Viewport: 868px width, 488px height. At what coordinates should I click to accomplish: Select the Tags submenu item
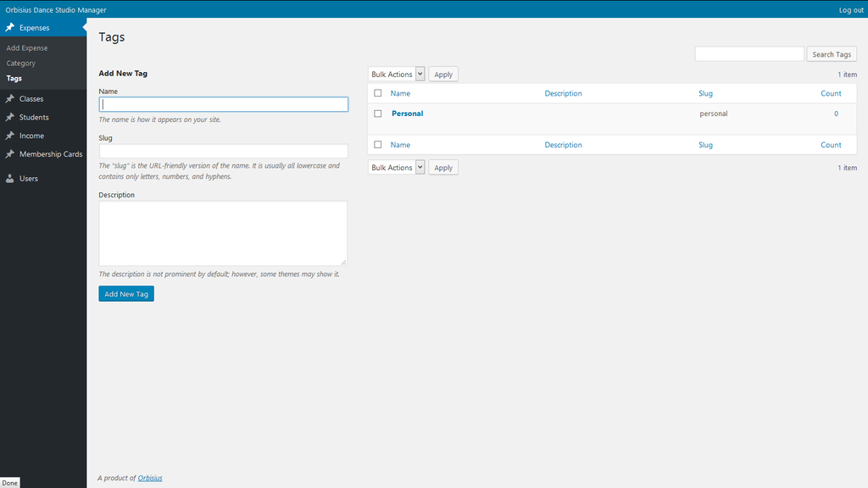pos(14,78)
